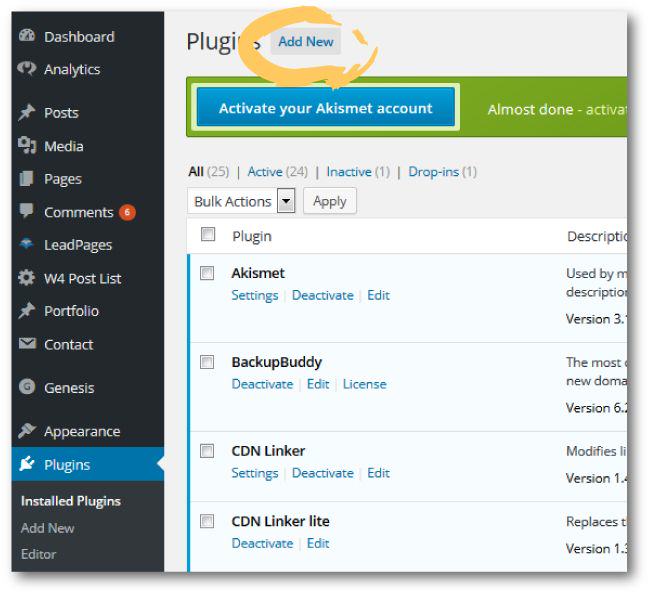Edit the Akismet plugin
This screenshot has height=595, width=650.
point(378,295)
